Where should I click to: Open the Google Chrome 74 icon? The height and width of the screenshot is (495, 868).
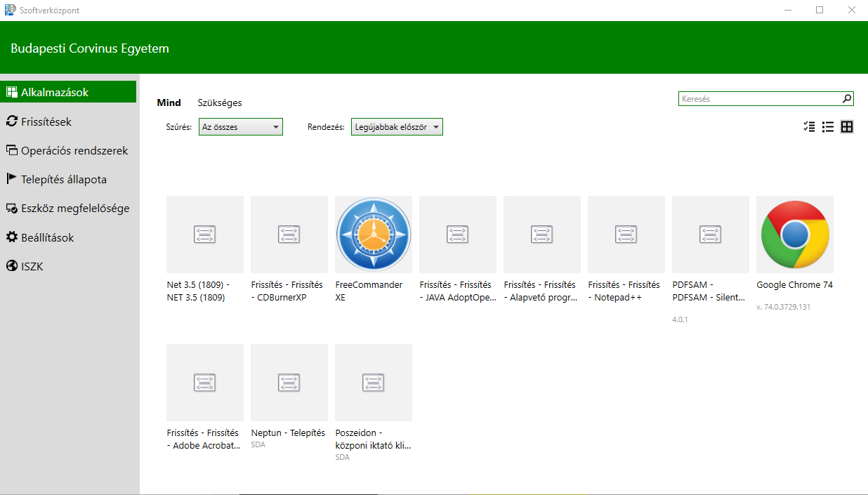[795, 235]
